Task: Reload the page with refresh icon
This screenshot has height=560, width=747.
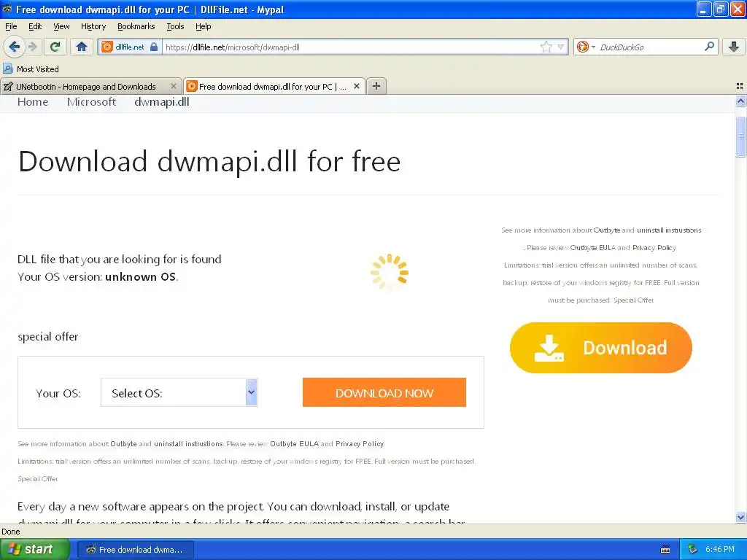Action: [55, 47]
